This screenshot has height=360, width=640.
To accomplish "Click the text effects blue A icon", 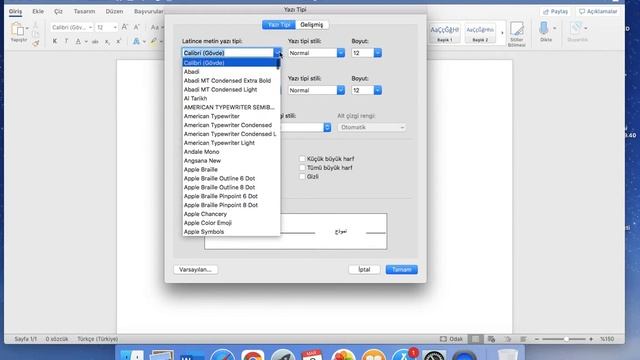I will (136, 41).
